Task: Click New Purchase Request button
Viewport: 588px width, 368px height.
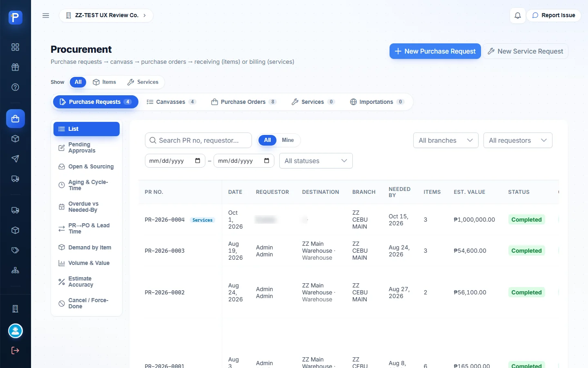Action: pos(435,51)
